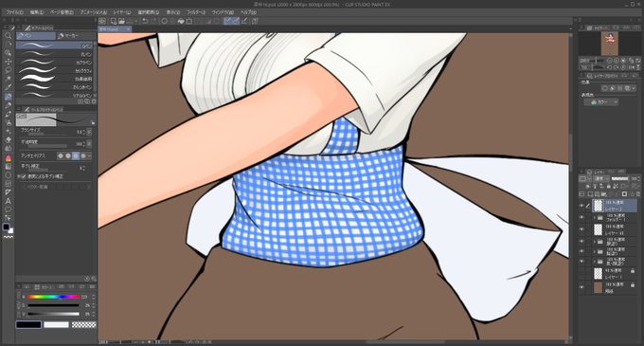Select the transparent checkered color swatch
Viewport: 644px width, 346px height.
click(83, 324)
